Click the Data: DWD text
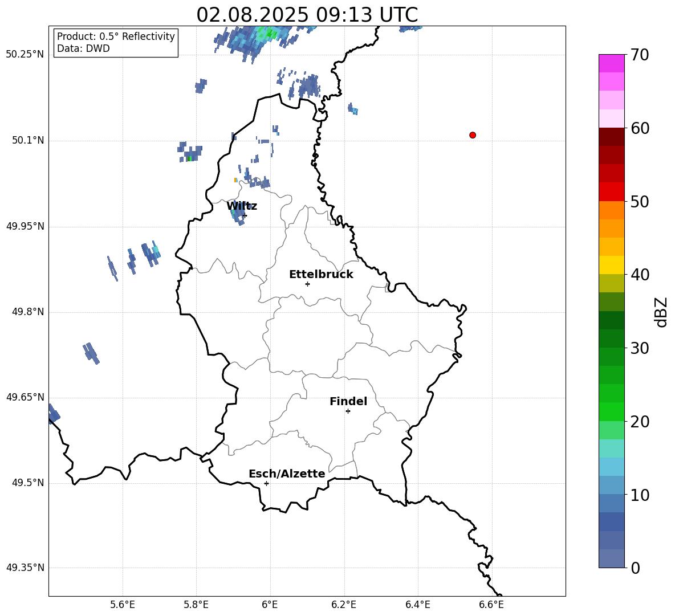Viewport: 675px width, 616px height. click(x=83, y=48)
